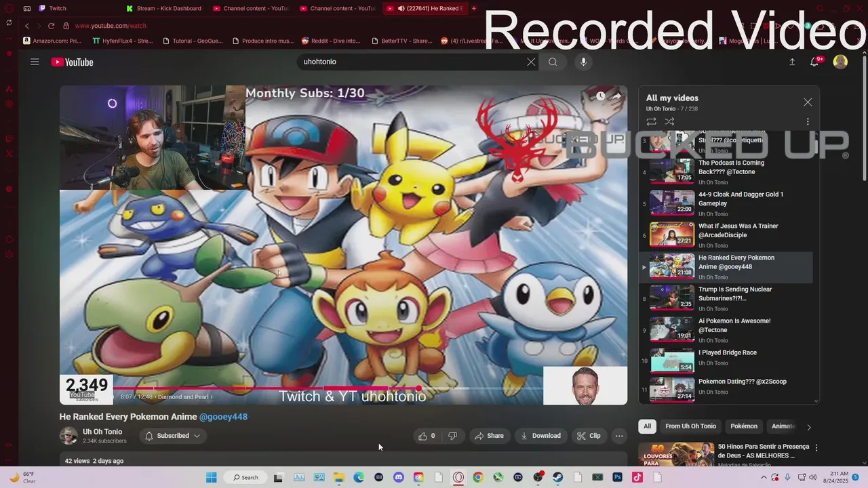
Task: Click the share arrow overlay on the video
Action: tap(616, 96)
